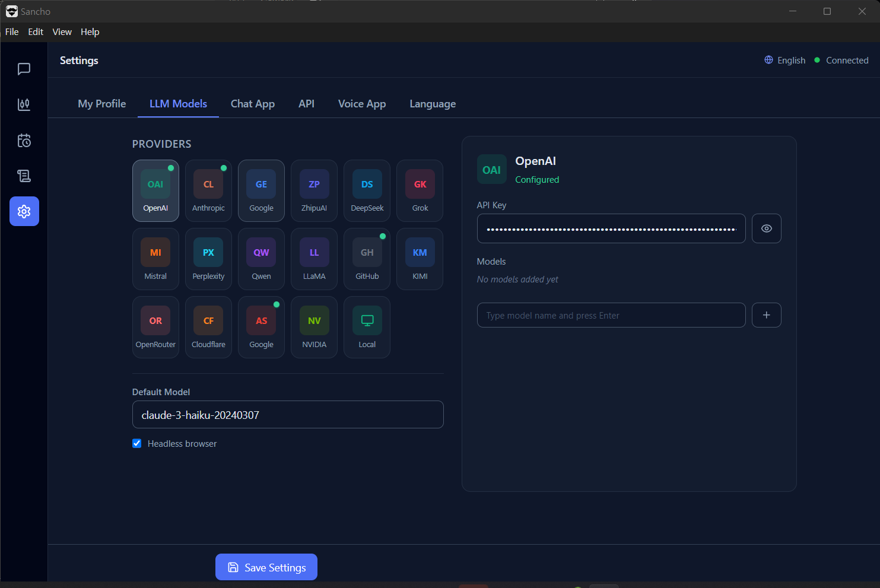Click the API Key password field
The width and height of the screenshot is (880, 588).
611,228
